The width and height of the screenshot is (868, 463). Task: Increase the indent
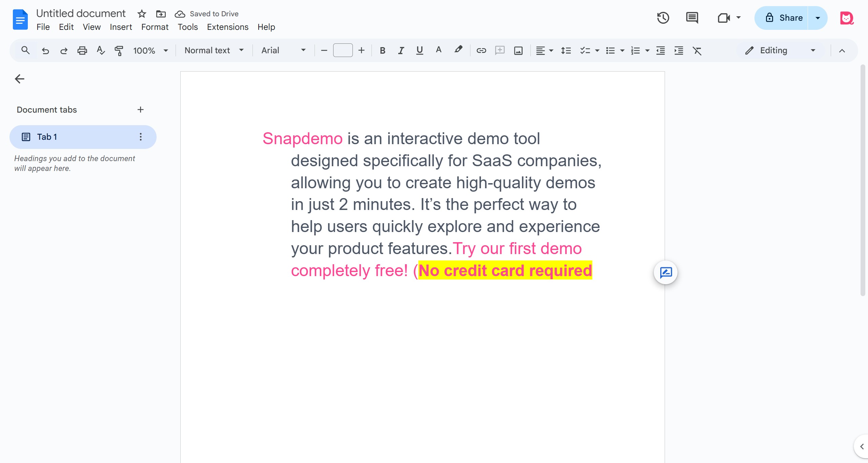(x=679, y=51)
